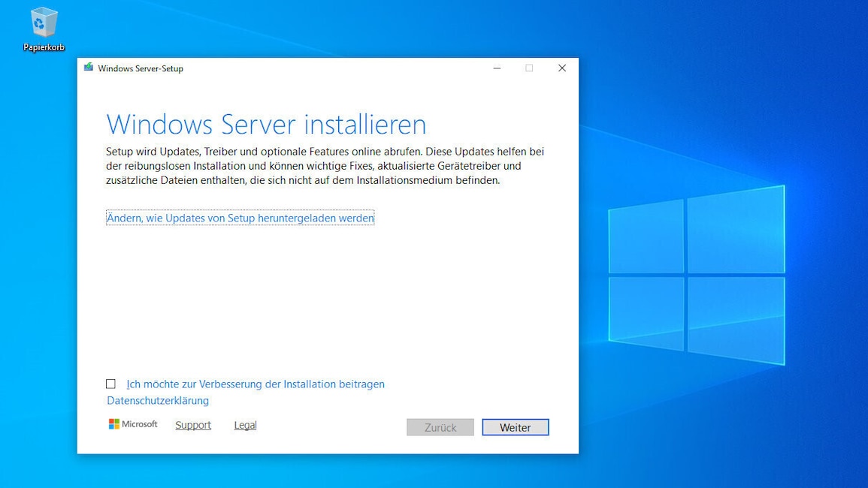Click the Weiter button

[x=516, y=427]
